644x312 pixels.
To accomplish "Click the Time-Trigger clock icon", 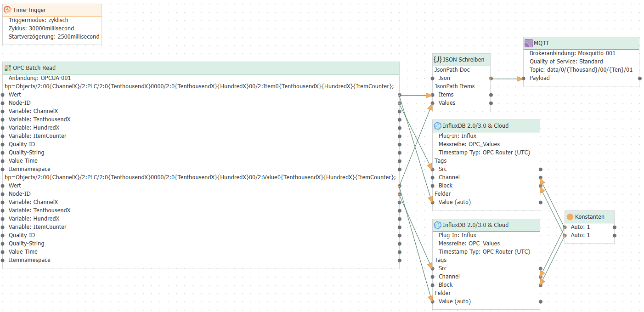I will [7, 10].
